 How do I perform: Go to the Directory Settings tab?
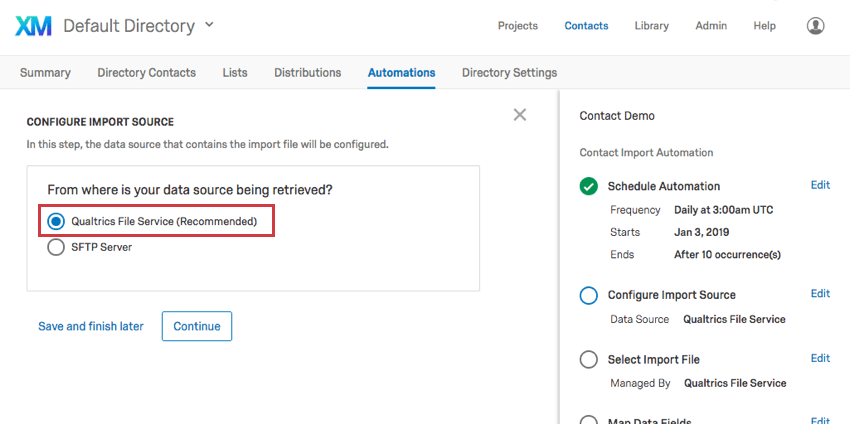(509, 72)
